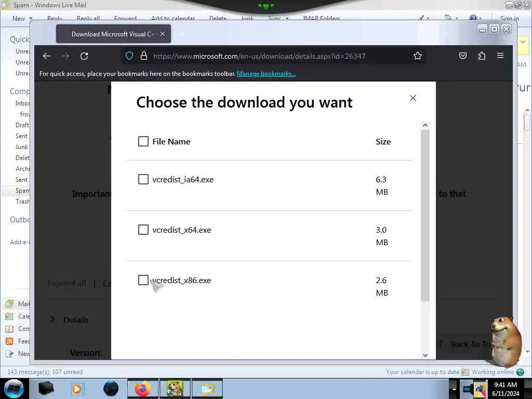Screen dimensions: 532x399
Task: Open Firefox from the taskbar
Action: tap(142, 389)
